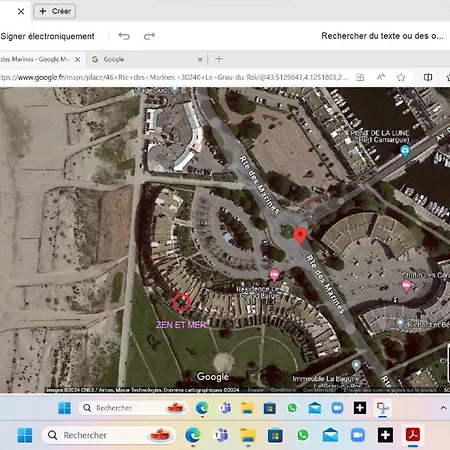Undo the last action with the left arrow
Viewport: 450px width, 450px height.
124,36
